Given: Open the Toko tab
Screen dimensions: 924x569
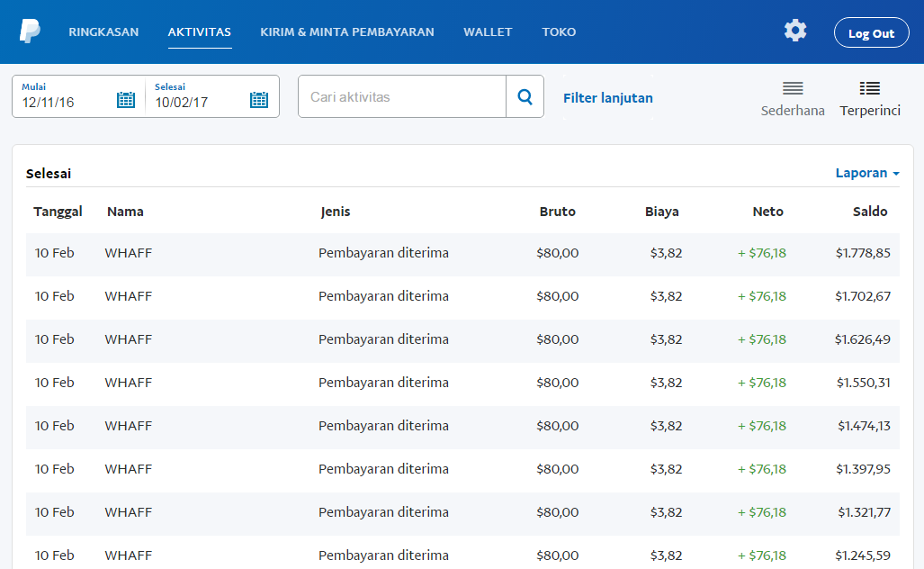Looking at the screenshot, I should [x=559, y=32].
